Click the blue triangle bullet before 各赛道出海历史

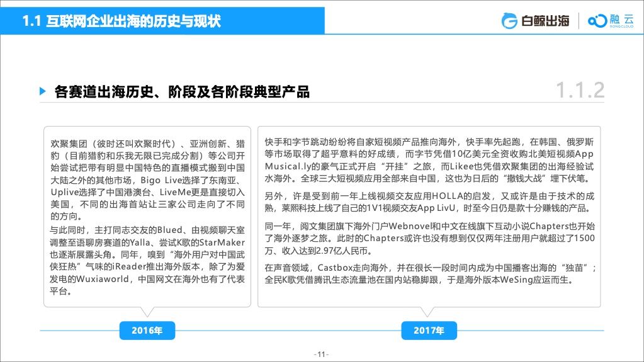coord(43,91)
